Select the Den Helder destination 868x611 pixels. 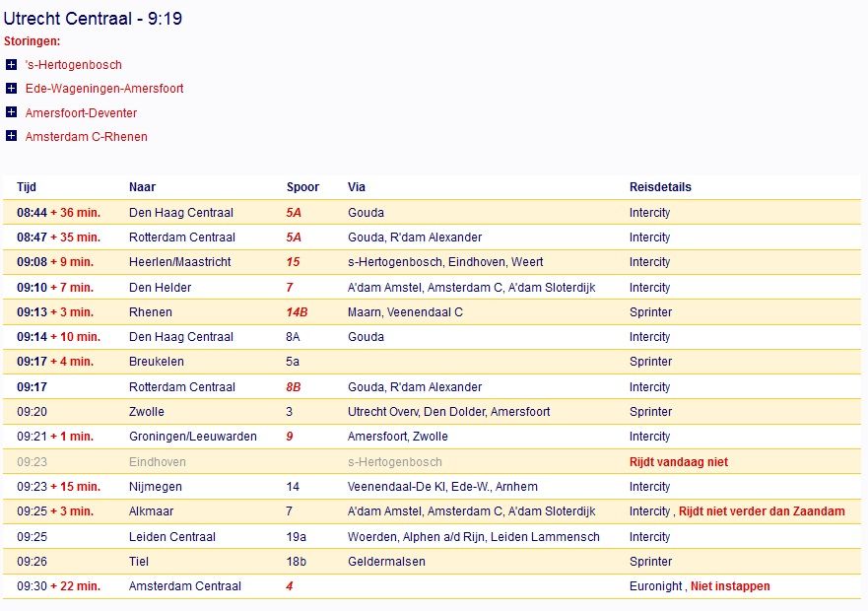pos(160,288)
